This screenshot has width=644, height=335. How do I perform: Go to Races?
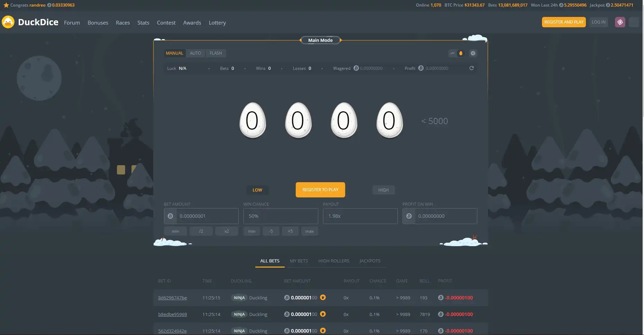tap(123, 23)
